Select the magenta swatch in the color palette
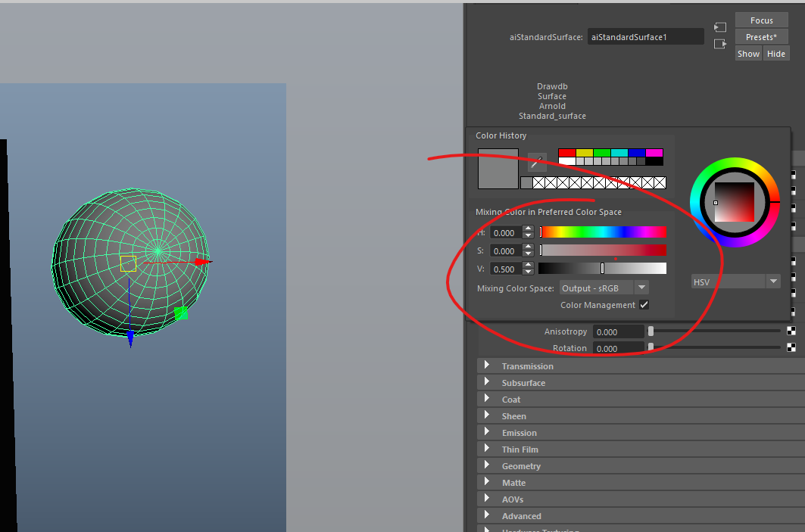This screenshot has height=532, width=805. (654, 153)
